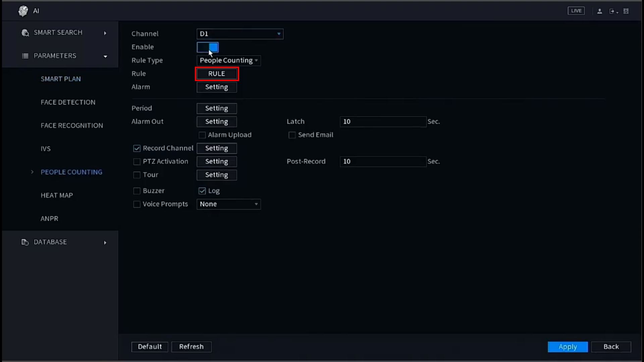Open the QR code icon
Viewport: 644px width, 362px height.
click(626, 11)
